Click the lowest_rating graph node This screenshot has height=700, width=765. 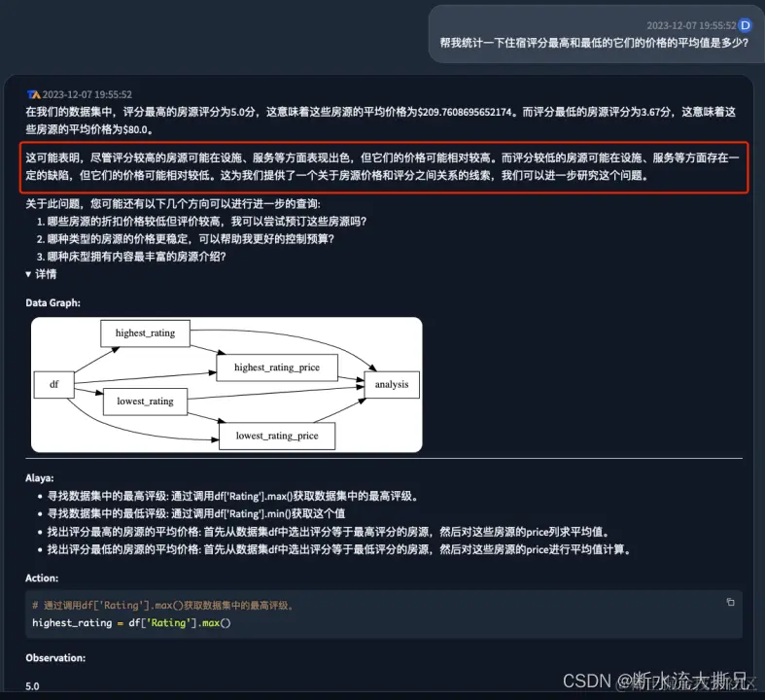click(x=146, y=402)
